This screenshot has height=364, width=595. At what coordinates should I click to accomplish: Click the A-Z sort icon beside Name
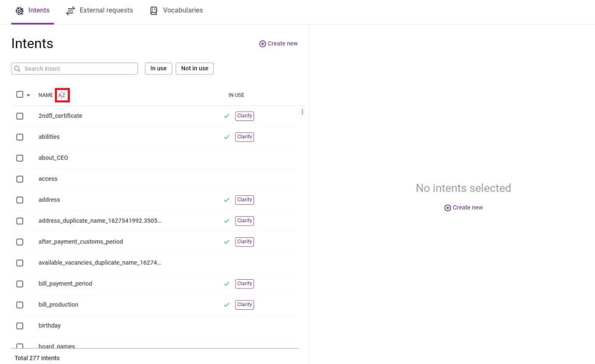[62, 95]
